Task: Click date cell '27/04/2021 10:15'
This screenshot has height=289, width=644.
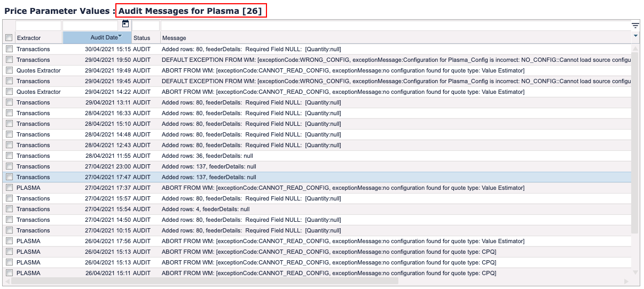Action: 108,230
